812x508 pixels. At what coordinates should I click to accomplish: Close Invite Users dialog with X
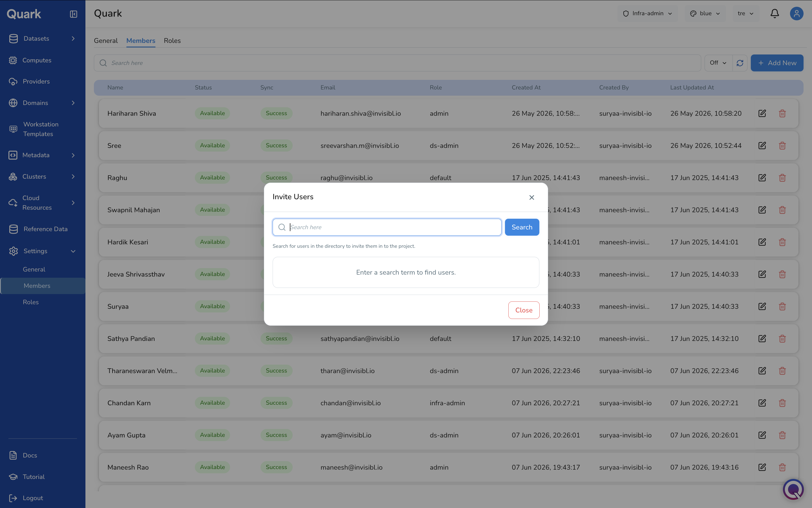[x=531, y=198]
